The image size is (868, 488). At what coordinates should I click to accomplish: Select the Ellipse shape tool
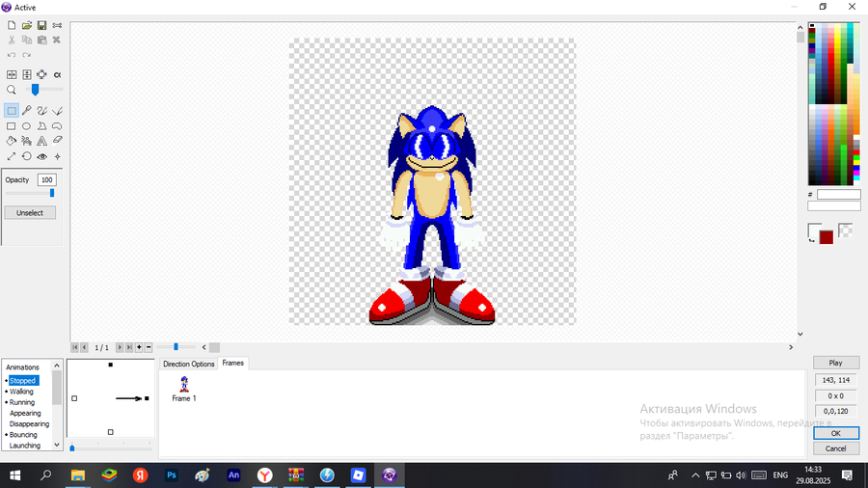click(27, 126)
